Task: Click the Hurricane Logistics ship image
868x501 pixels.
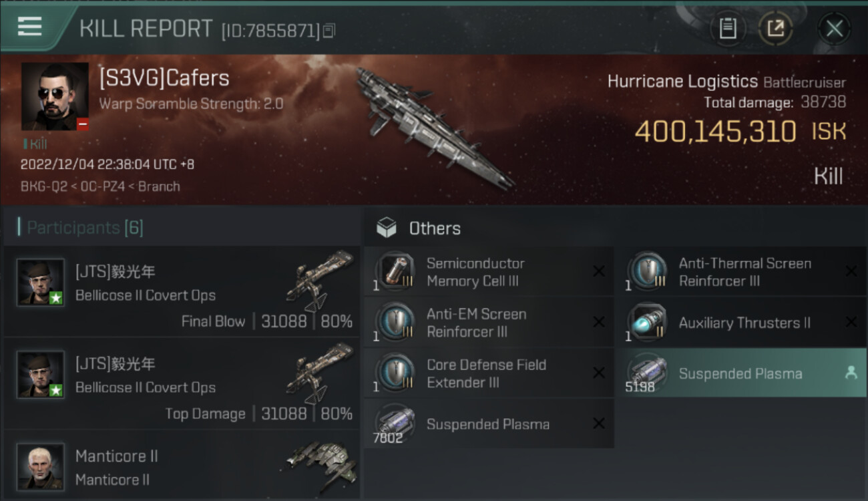Action: 435,128
